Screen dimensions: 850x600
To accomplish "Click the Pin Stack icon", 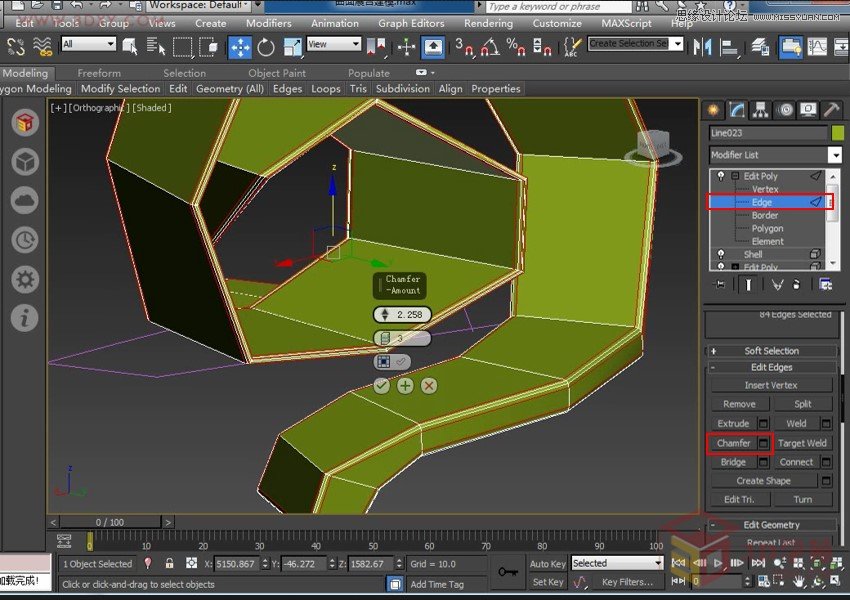I will [720, 285].
